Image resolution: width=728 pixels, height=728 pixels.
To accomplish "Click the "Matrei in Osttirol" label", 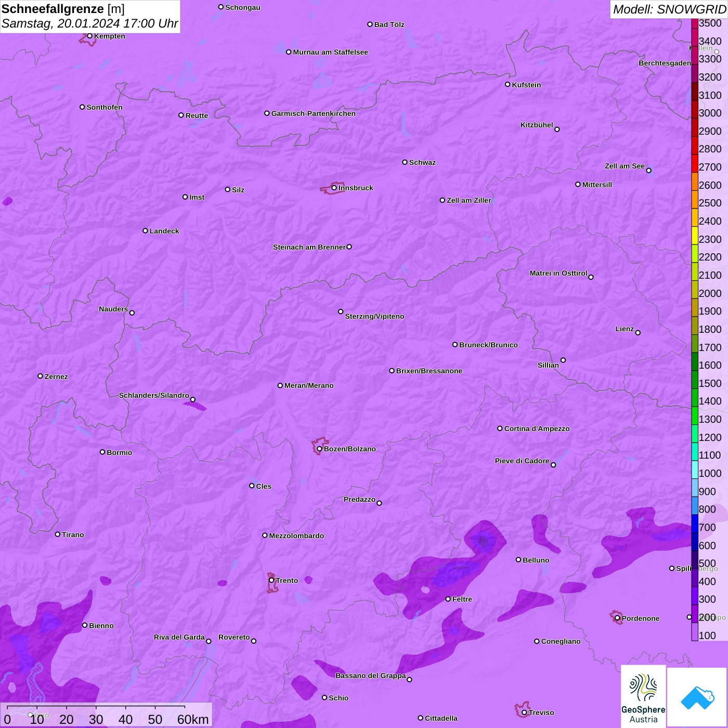I will point(558,273).
